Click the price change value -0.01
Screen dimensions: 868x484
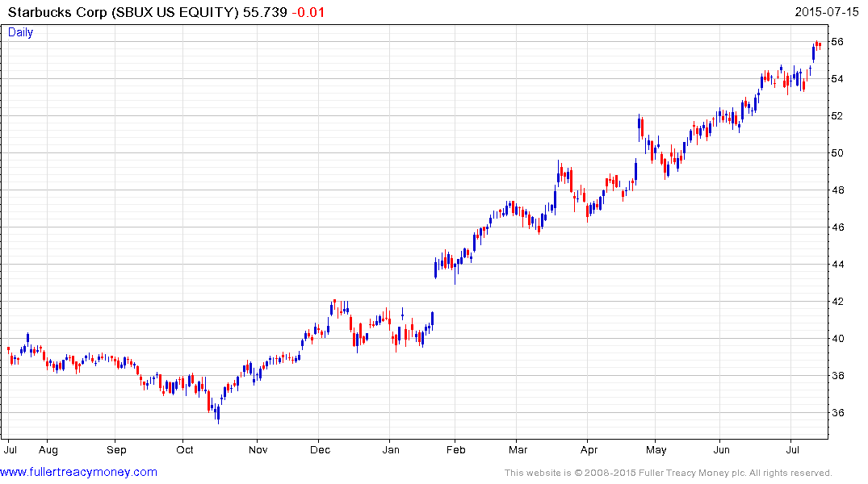tap(308, 12)
